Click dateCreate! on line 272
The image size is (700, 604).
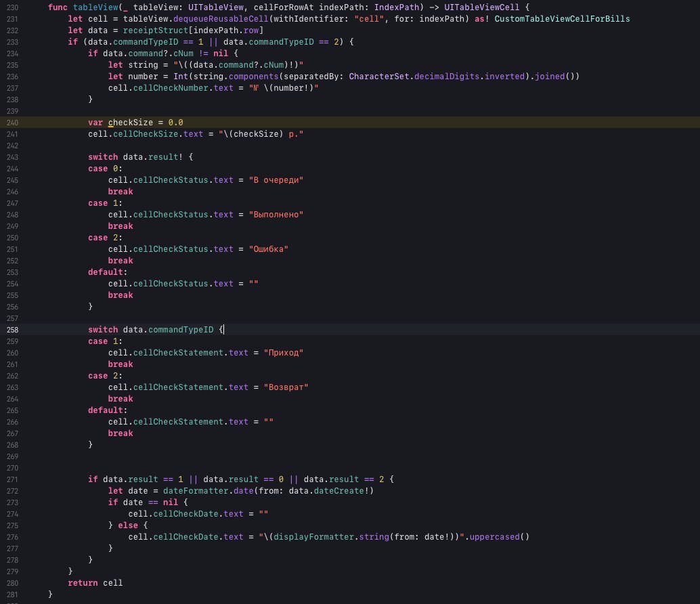tap(341, 491)
